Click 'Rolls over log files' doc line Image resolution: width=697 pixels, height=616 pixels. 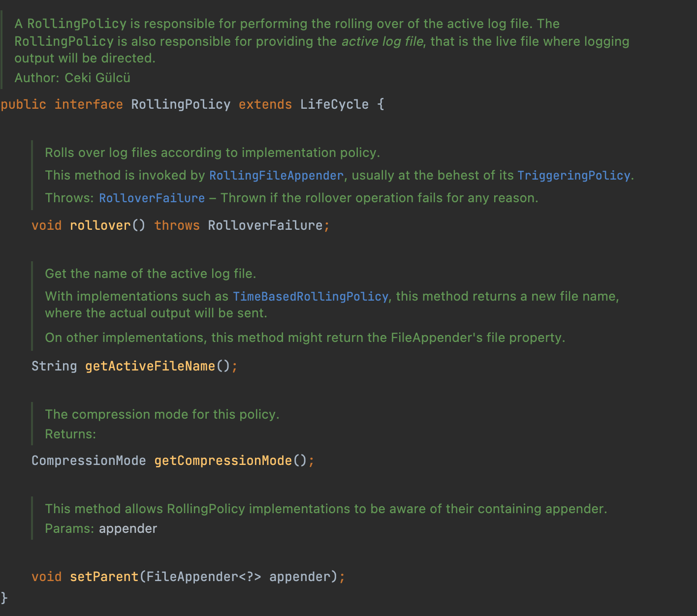pyautogui.click(x=212, y=153)
